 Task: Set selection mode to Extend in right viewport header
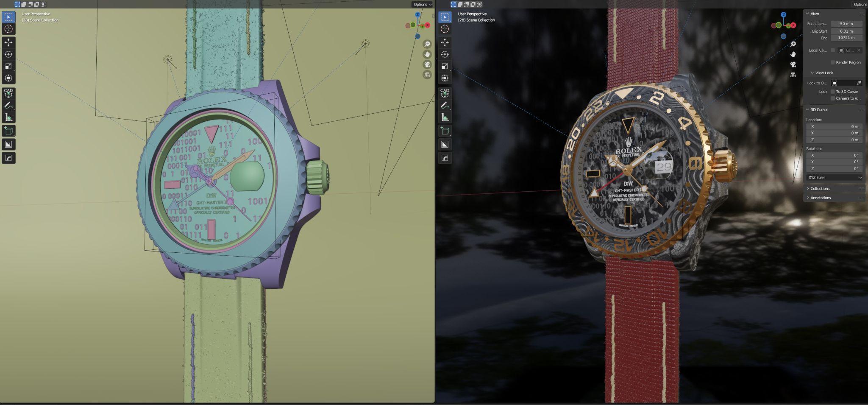[x=460, y=4]
